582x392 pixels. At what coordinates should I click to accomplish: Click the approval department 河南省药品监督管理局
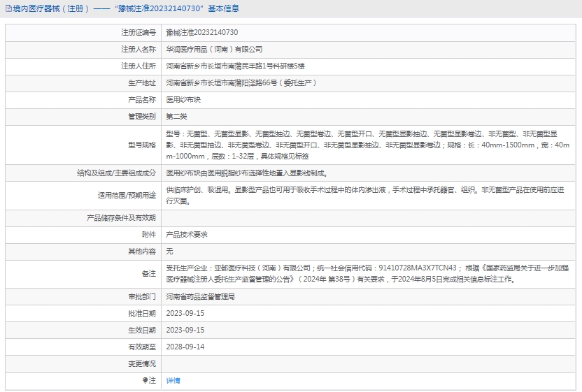click(x=200, y=296)
